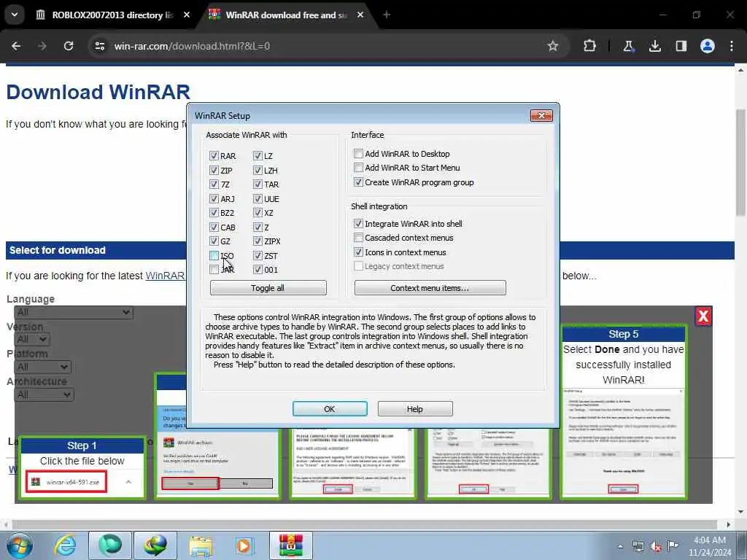Image resolution: width=747 pixels, height=560 pixels.
Task: Open Context menu items... button
Action: pyautogui.click(x=430, y=287)
